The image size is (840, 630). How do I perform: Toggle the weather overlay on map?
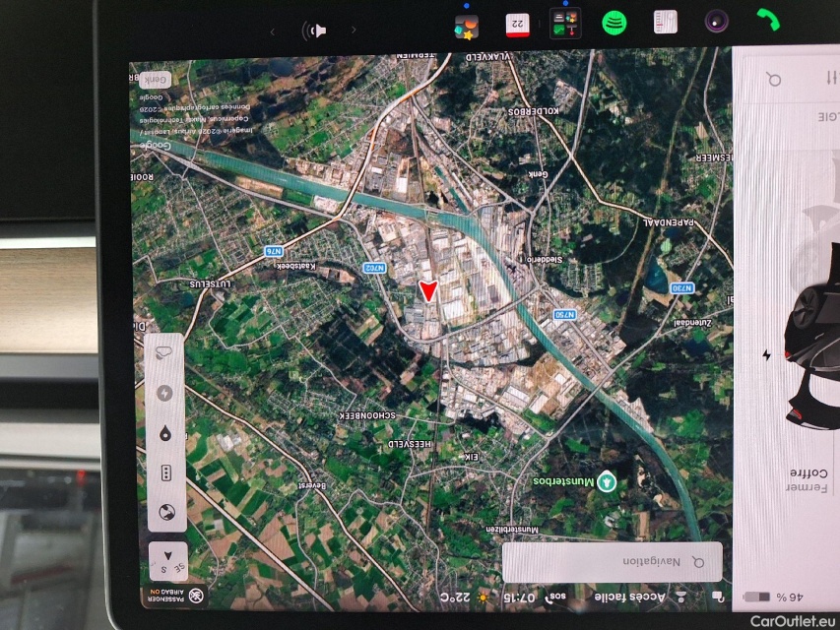(164, 352)
